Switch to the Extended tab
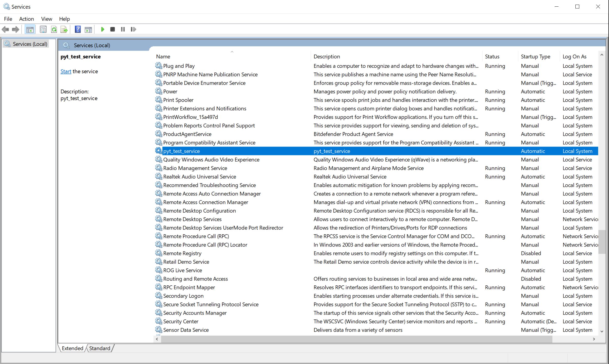This screenshot has width=609, height=364. click(72, 348)
